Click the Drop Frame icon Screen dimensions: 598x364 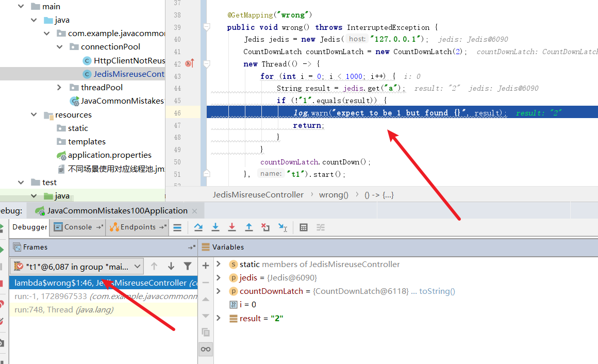tap(265, 227)
